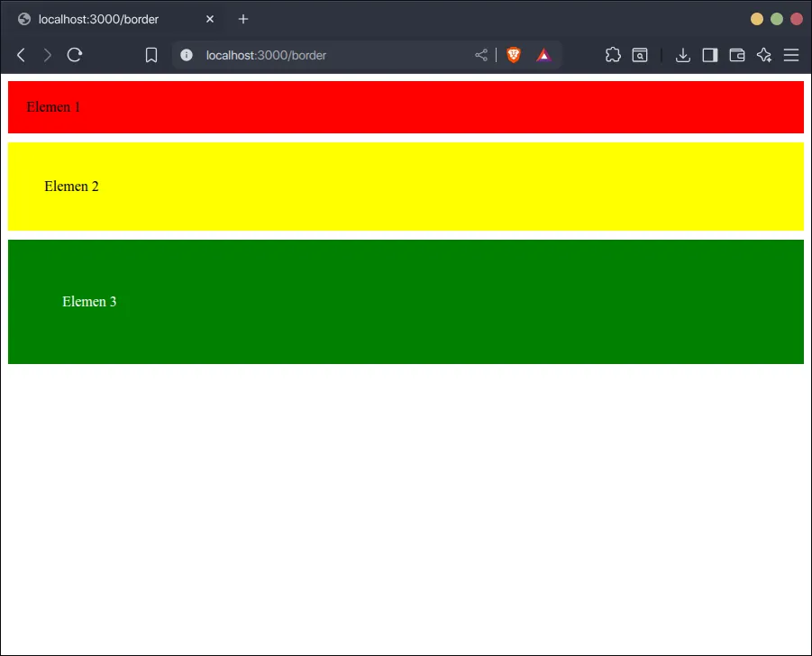Viewport: 812px width, 656px height.
Task: Close the localhost:3000/border tab
Action: point(210,19)
